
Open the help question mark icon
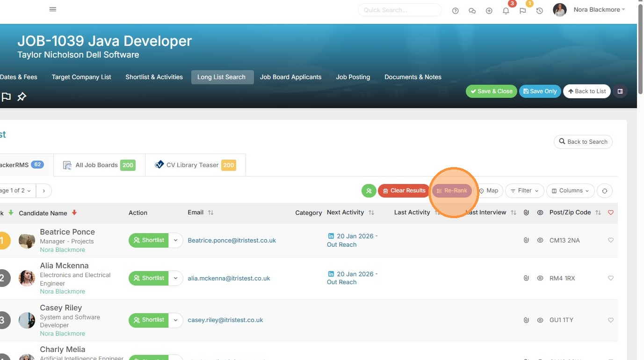pyautogui.click(x=456, y=11)
